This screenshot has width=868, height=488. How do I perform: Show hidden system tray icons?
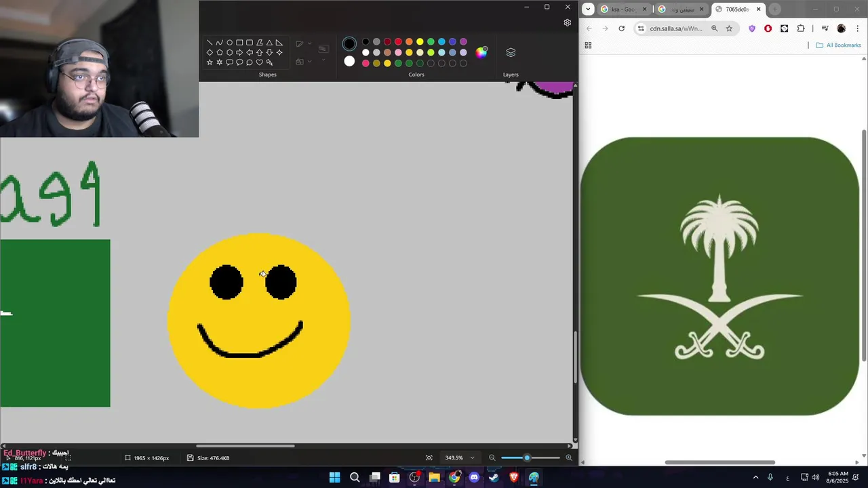click(755, 477)
